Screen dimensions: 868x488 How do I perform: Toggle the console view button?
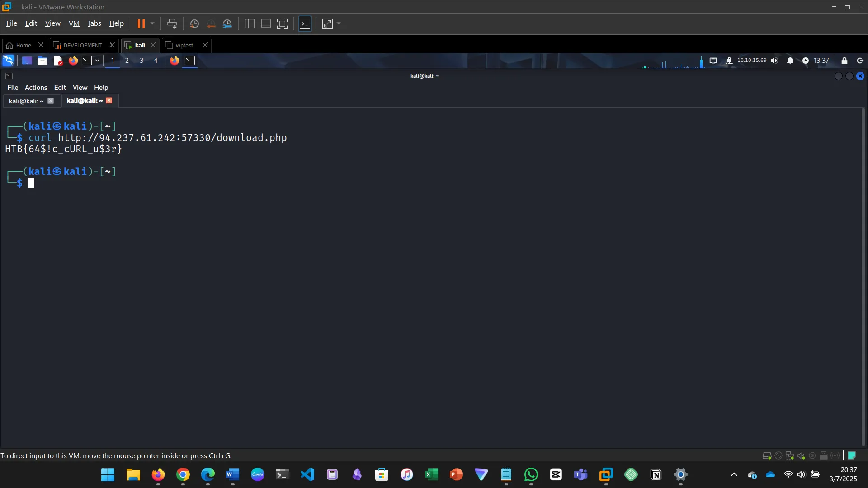point(305,23)
